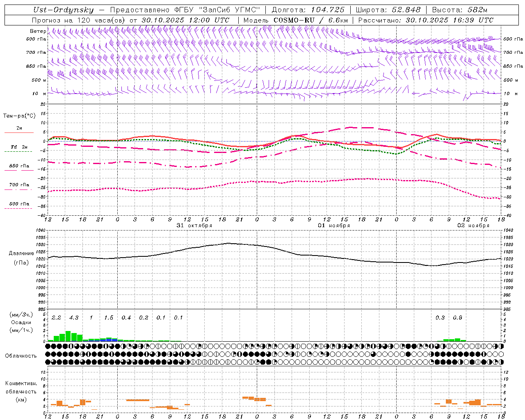Click the (км) unit under облачность
Viewport: 525px width, 420px height.
click(21, 399)
